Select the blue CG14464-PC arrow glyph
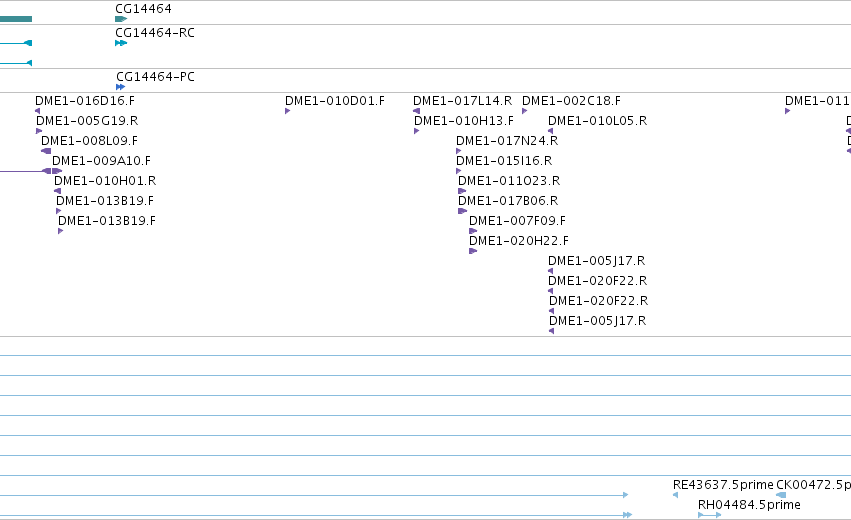Screen dimensions: 851x520 pyautogui.click(x=120, y=87)
